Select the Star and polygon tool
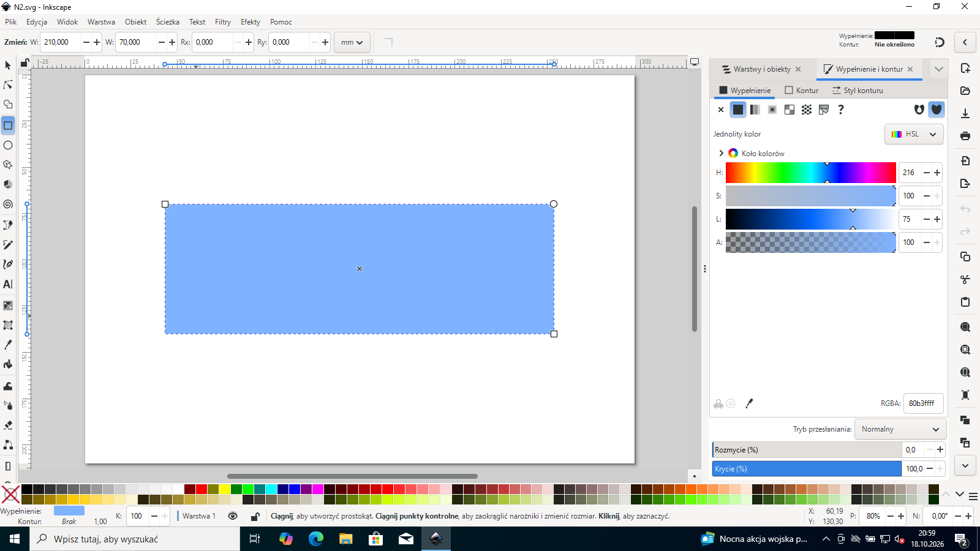The image size is (980, 551). pyautogui.click(x=8, y=165)
